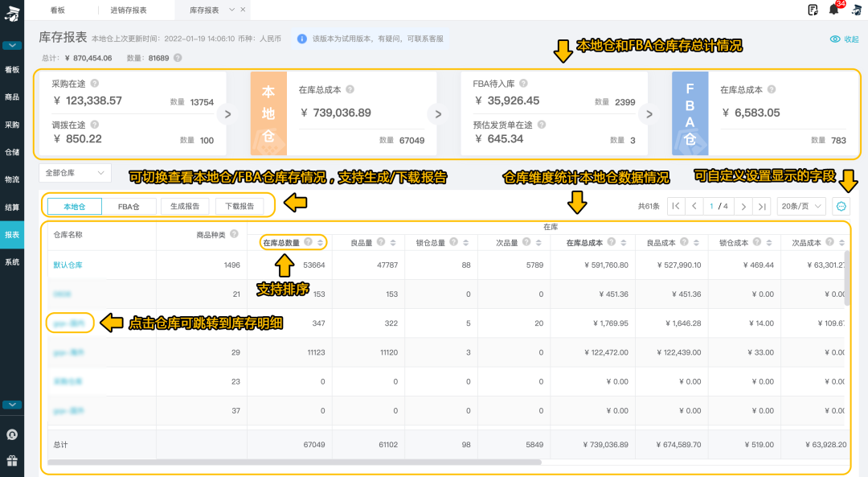Click help icon beside FBA仓 在库总成本

[771, 89]
